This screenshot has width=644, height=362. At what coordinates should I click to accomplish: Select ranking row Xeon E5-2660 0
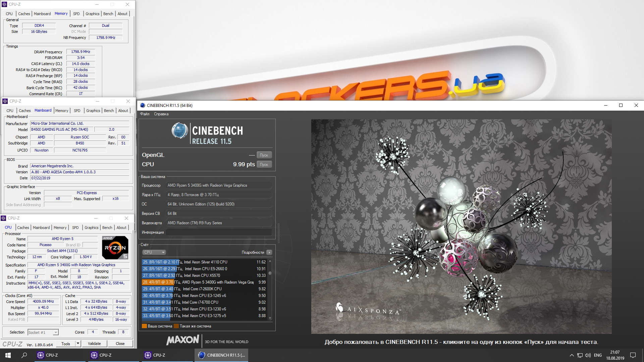[x=204, y=269]
